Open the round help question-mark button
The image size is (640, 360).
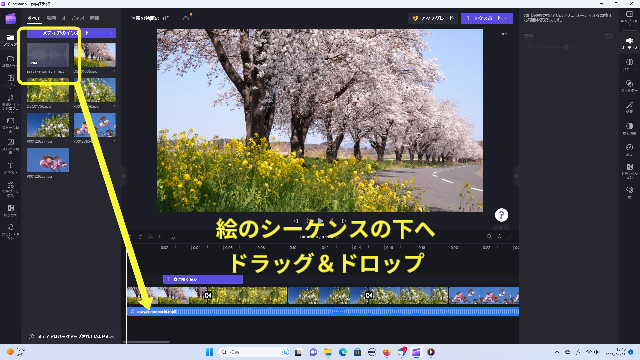(x=501, y=215)
